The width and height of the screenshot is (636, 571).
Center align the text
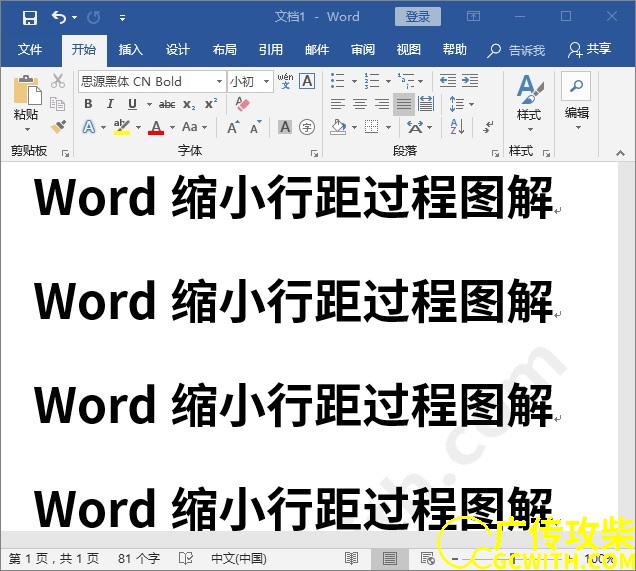coord(360,104)
